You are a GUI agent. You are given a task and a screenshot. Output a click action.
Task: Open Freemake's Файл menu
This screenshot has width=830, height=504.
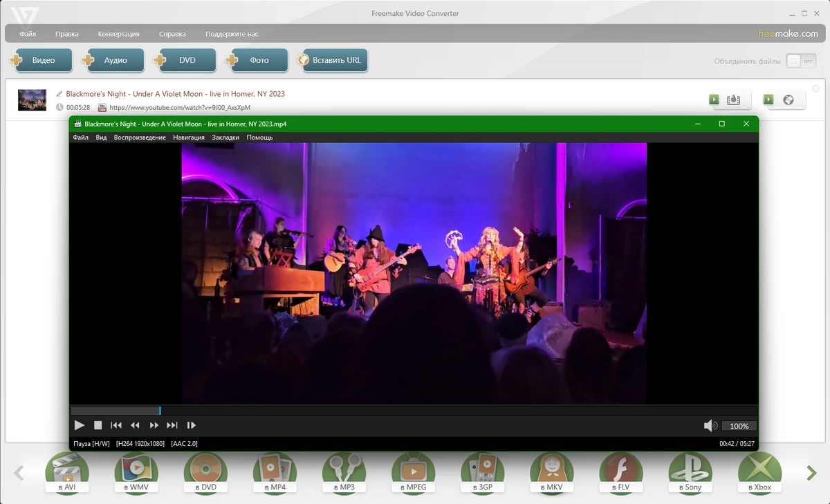[28, 33]
